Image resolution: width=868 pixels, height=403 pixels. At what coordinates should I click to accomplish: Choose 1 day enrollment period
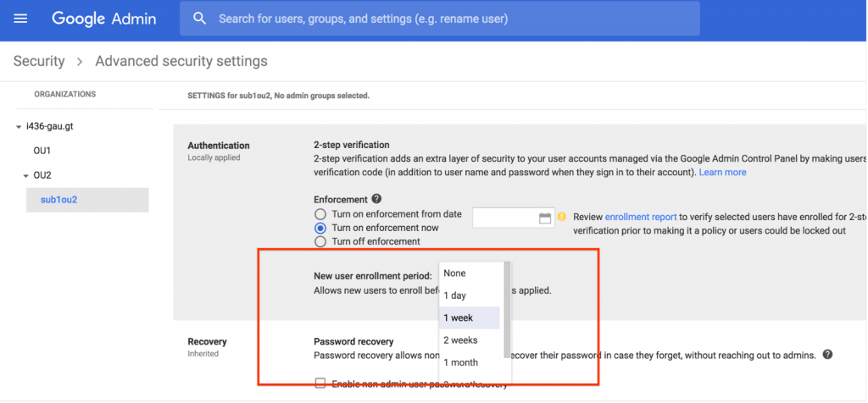tap(455, 295)
